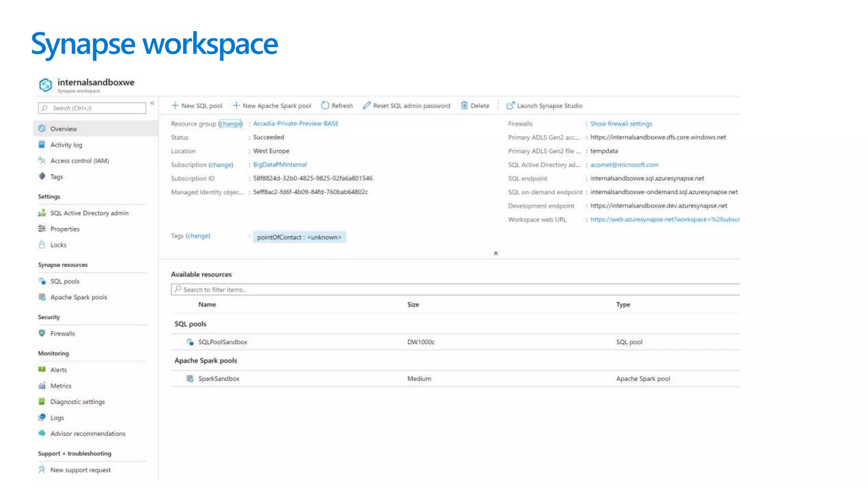Image resolution: width=868 pixels, height=488 pixels.
Task: Click the Development endpoint URL value
Action: (659, 205)
